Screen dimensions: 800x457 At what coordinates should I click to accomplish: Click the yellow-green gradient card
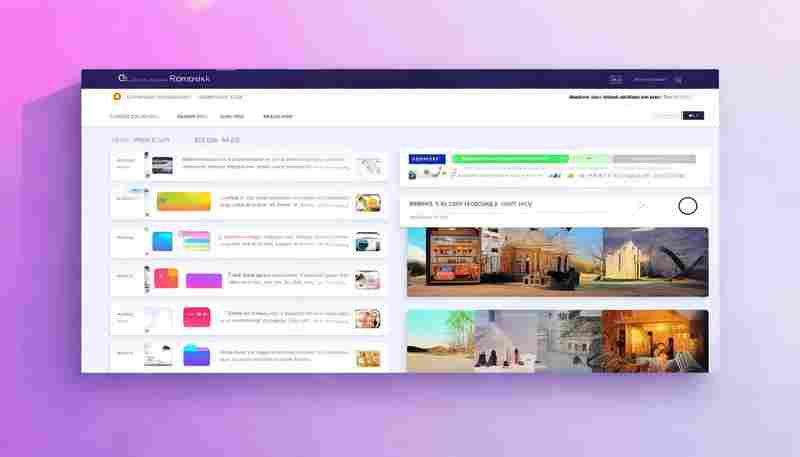[x=184, y=201]
